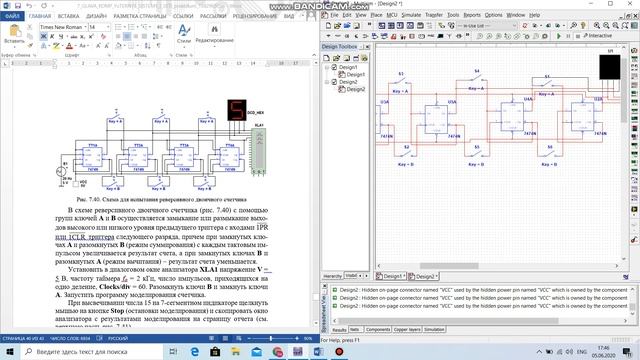Pause the Multisim simulation
The image size is (640, 360).
568,36
